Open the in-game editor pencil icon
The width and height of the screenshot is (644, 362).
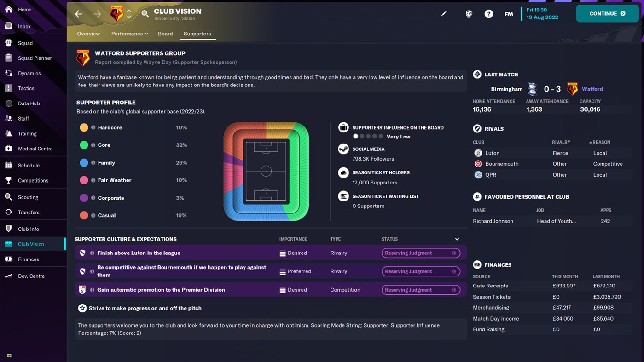click(x=443, y=14)
